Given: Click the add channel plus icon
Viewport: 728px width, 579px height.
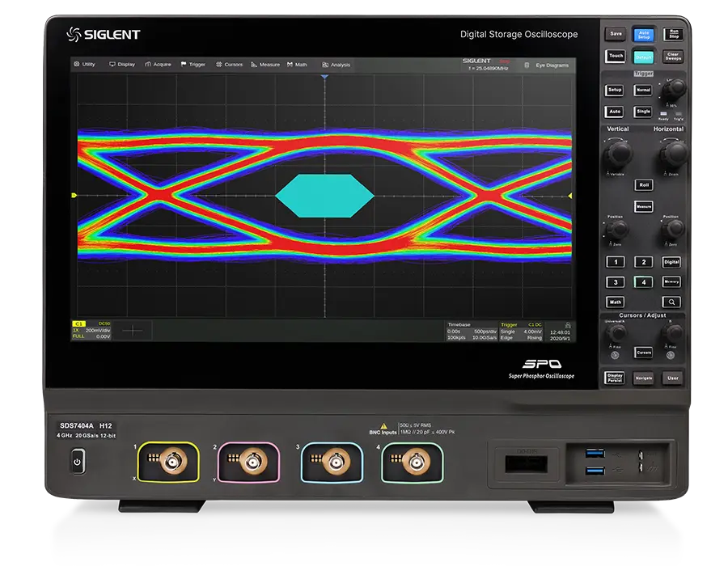Looking at the screenshot, I should (x=131, y=330).
